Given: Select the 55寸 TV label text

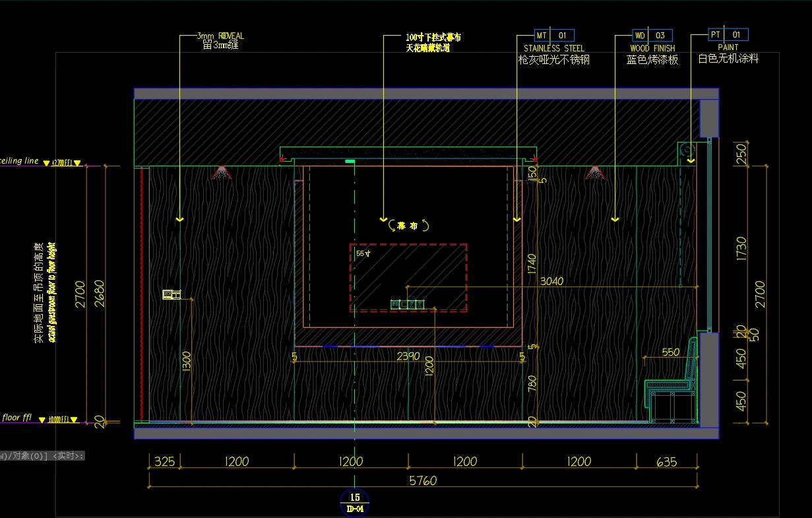Looking at the screenshot, I should tap(363, 253).
